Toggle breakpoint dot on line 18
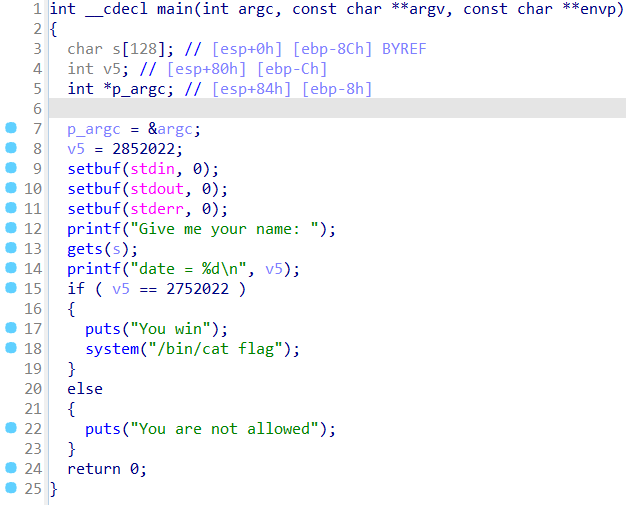The height and width of the screenshot is (505, 626). [x=11, y=348]
